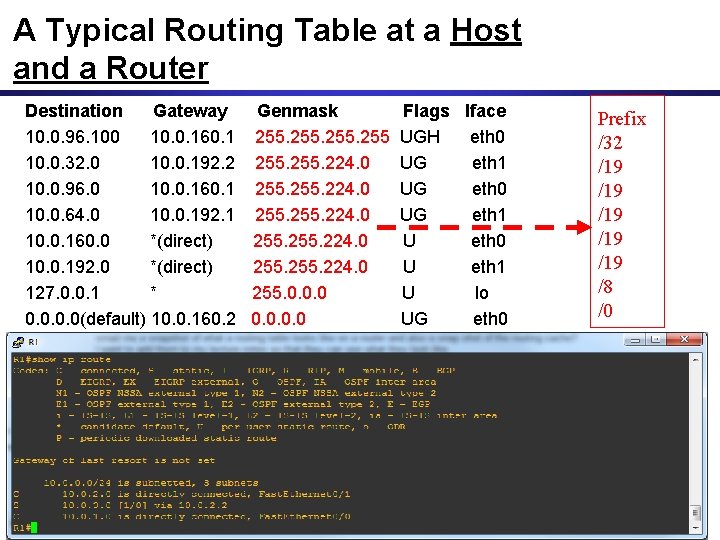Click the 'UGH' flag

(420, 137)
